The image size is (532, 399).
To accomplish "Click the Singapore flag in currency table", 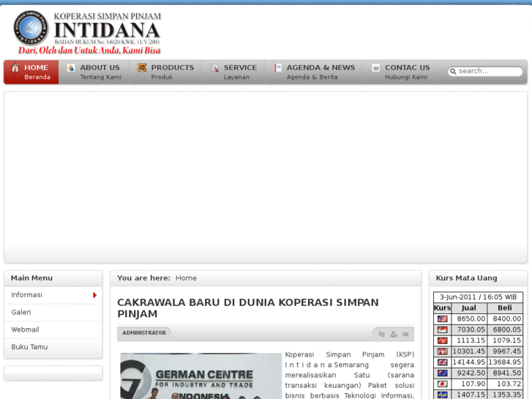I will click(443, 329).
